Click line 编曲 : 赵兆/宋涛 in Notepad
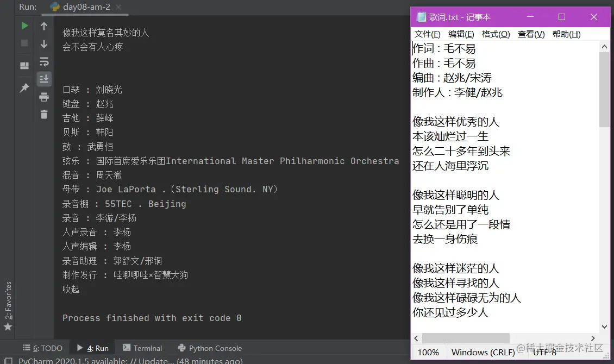Screen dimensions: 614x364 pyautogui.click(x=452, y=78)
